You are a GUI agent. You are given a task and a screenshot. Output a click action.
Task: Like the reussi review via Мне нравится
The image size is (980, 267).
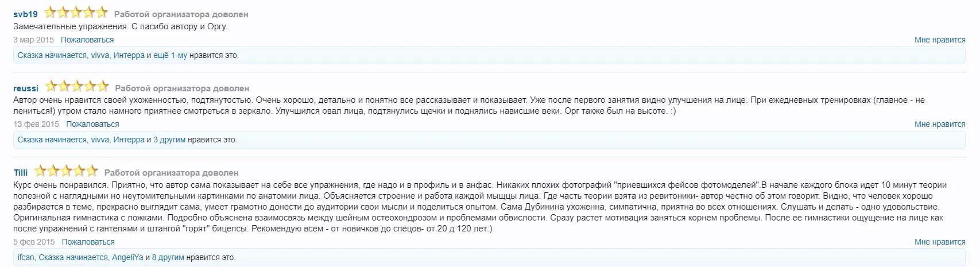coord(940,124)
